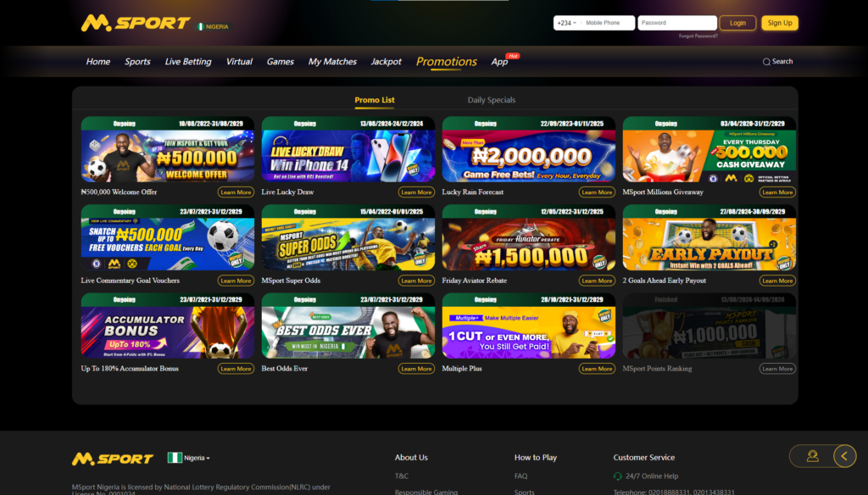
Task: Open the Friday Aviator Rebate banner
Action: [x=529, y=237]
